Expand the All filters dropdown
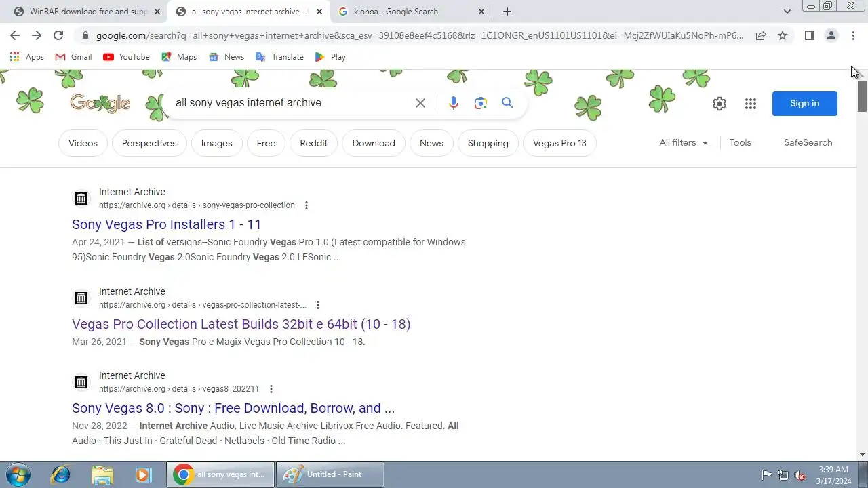The height and width of the screenshot is (488, 868). (x=684, y=142)
